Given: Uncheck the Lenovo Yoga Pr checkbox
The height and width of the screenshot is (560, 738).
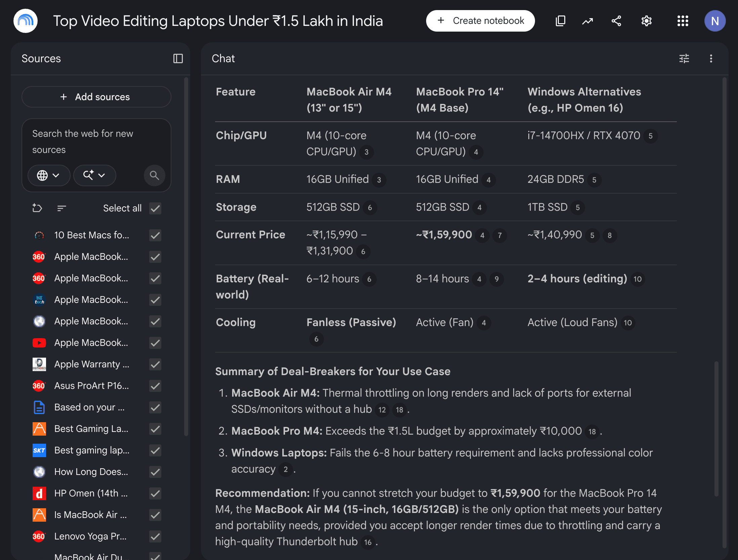Looking at the screenshot, I should tap(155, 536).
